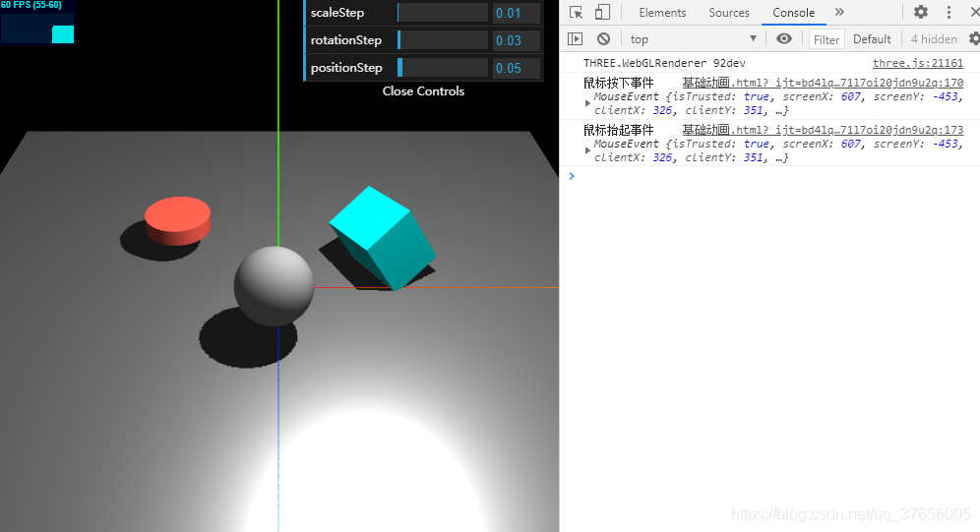Open source link ending in 9u2q:173
The image size is (980, 532).
point(823,130)
